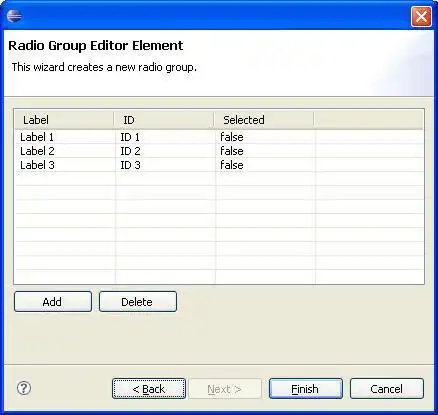Click the ID 1 cell
This screenshot has width=438, height=415.
point(165,137)
